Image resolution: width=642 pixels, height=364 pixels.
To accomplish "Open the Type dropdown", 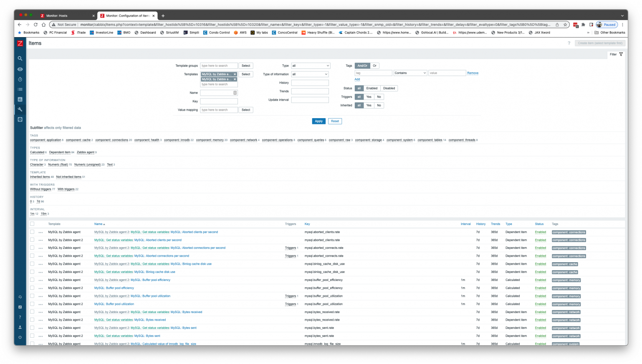I will click(311, 66).
